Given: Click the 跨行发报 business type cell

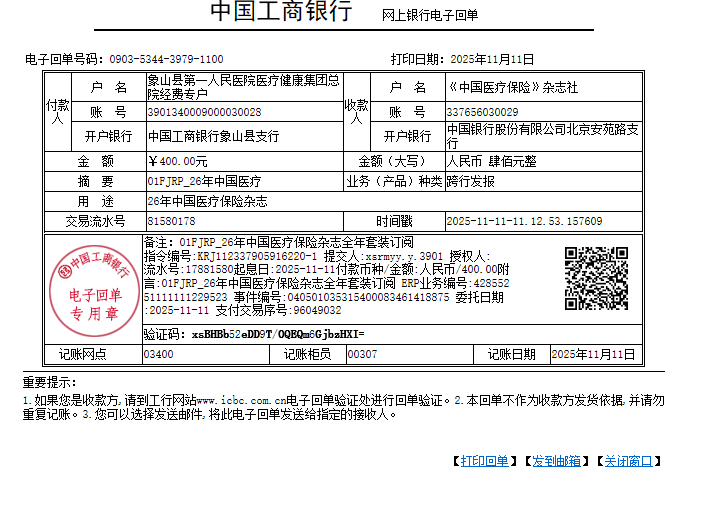Looking at the screenshot, I should click(470, 181).
